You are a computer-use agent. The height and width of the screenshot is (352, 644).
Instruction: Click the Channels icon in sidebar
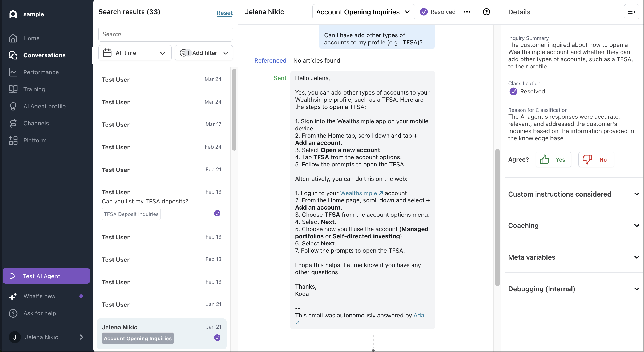coord(13,123)
